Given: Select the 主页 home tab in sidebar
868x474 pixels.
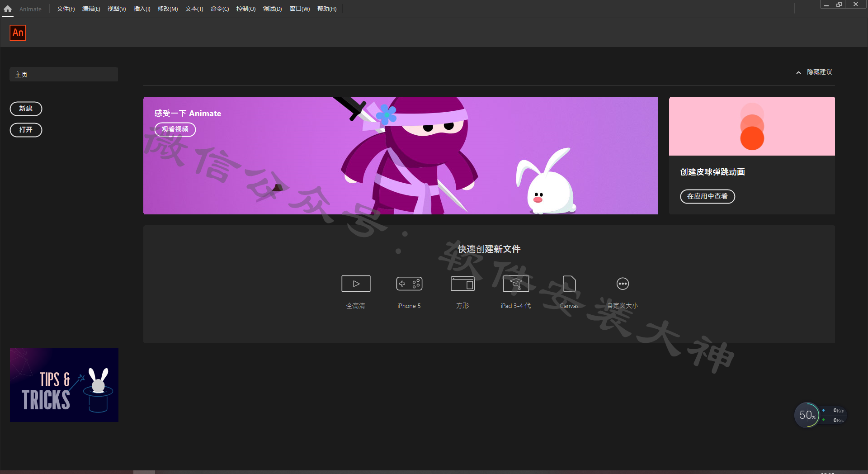Looking at the screenshot, I should (64, 74).
